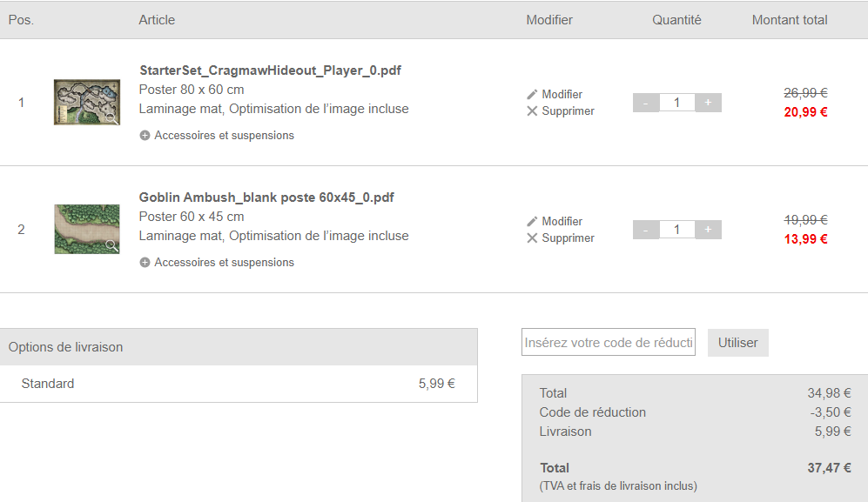Click quantity field of Goblin Ambush poster
This screenshot has width=868, height=502.
click(x=676, y=230)
